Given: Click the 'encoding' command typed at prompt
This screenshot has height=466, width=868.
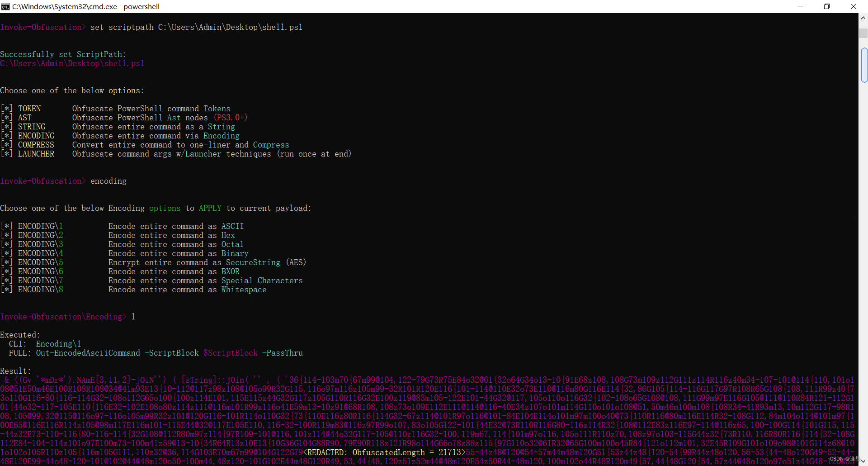Looking at the screenshot, I should (x=108, y=181).
